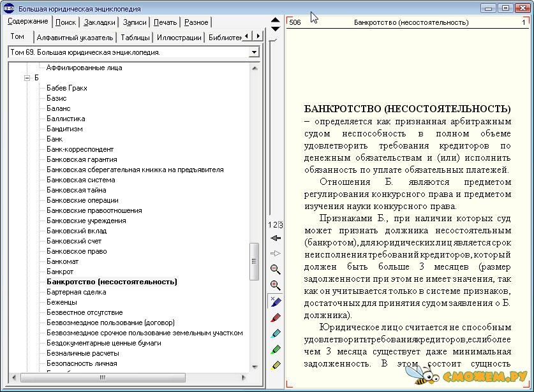
Task: Open the Базис entry
Action: point(57,98)
